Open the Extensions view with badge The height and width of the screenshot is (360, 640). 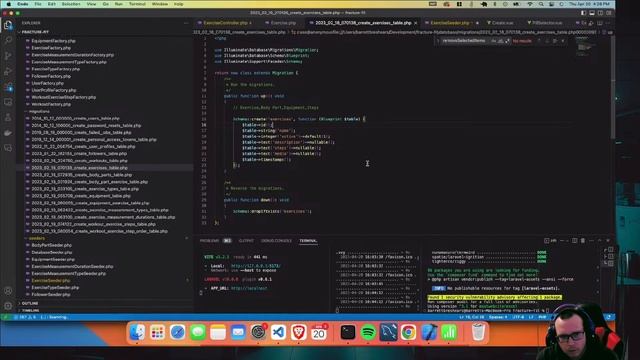pos(8,87)
